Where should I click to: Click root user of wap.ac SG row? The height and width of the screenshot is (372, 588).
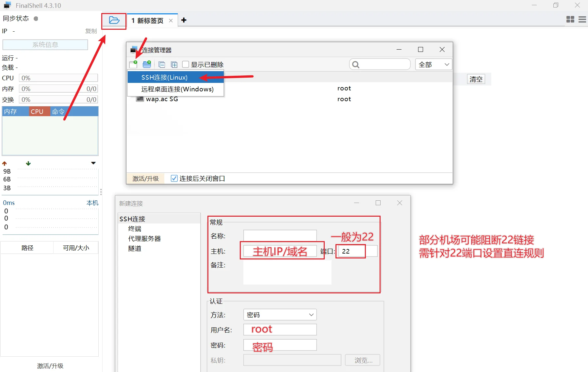point(344,99)
